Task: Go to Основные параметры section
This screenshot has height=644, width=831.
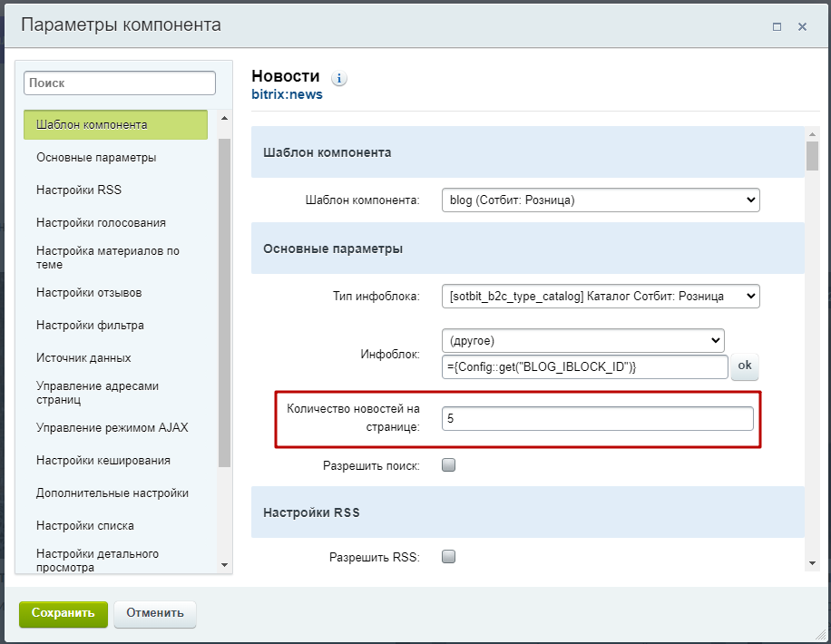Action: tap(96, 158)
